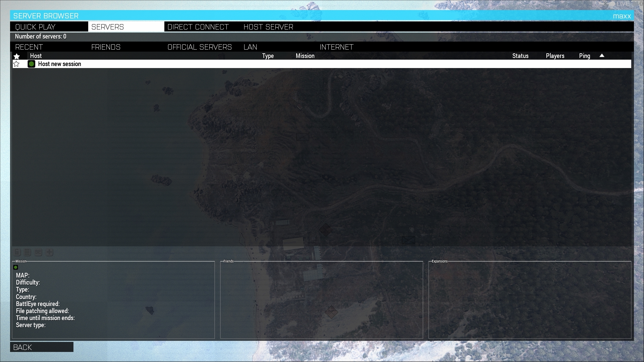Click the plus expansions icon
644x362 pixels.
pos(49,252)
